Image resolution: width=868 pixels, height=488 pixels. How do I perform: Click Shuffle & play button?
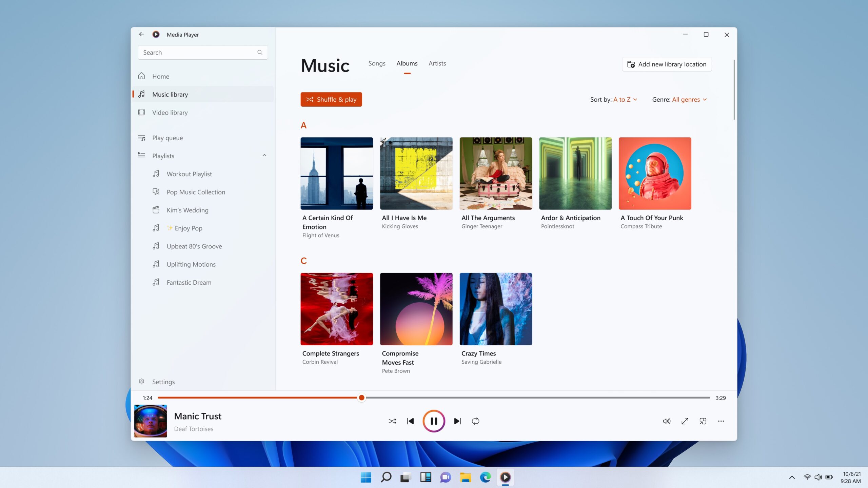click(332, 99)
